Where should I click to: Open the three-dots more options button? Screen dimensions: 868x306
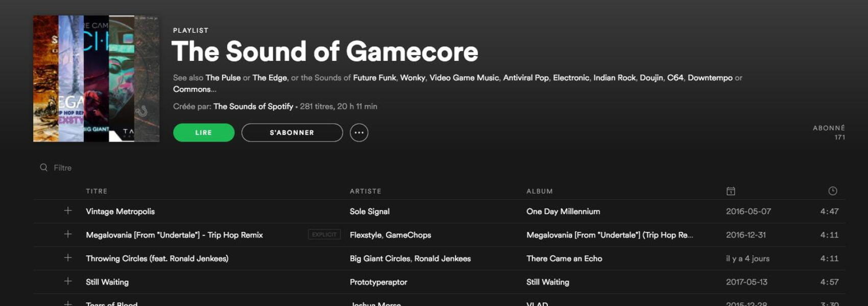pyautogui.click(x=359, y=133)
